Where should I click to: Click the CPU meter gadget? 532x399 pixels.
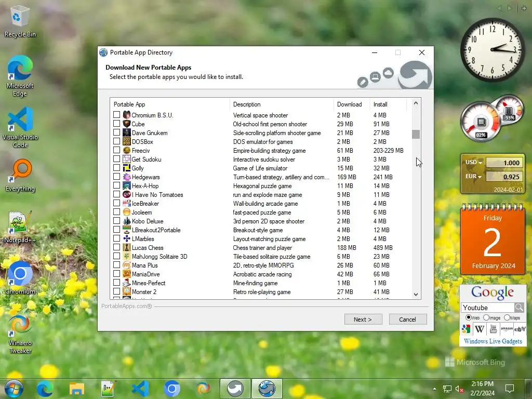coord(481,122)
